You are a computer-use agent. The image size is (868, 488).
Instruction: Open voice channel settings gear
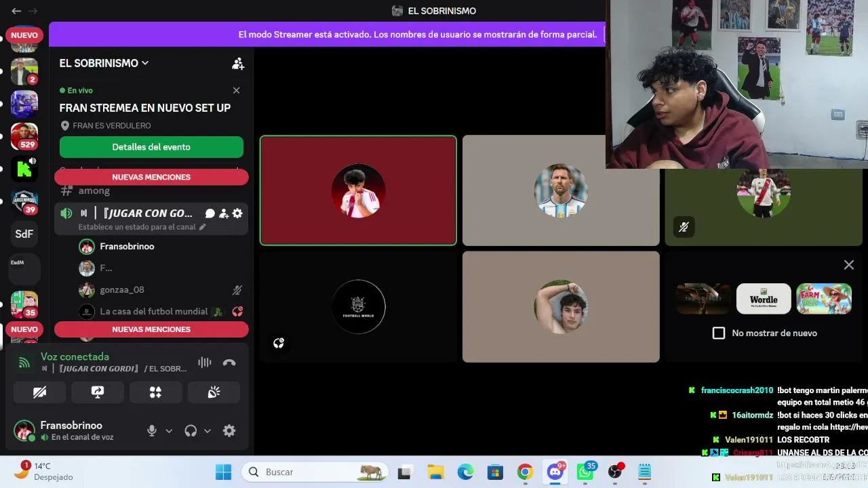point(237,213)
